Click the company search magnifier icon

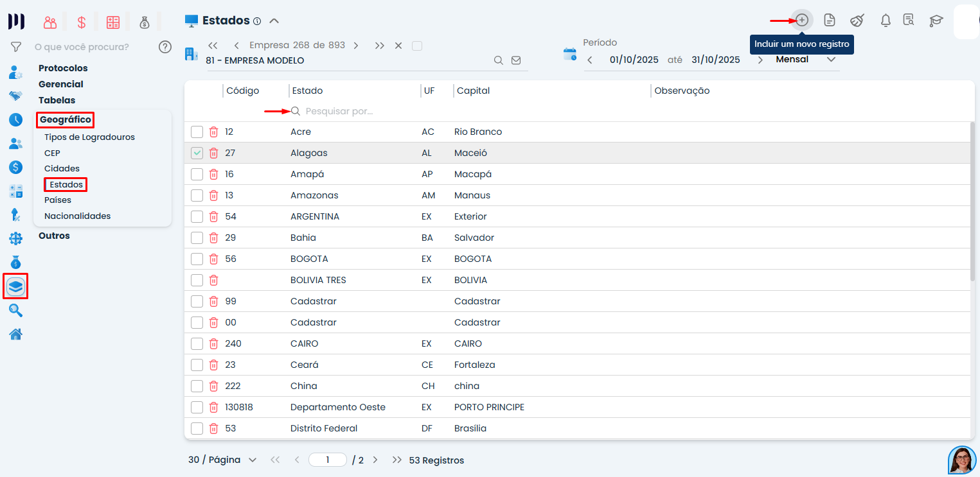(498, 60)
